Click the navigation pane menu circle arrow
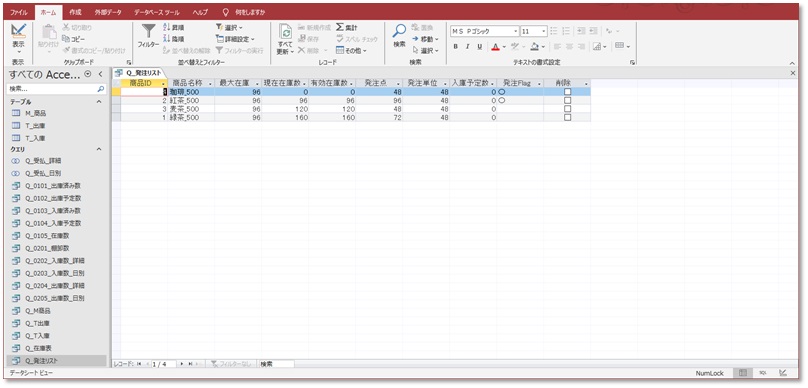Screen dimensions: 808x388 [88, 74]
